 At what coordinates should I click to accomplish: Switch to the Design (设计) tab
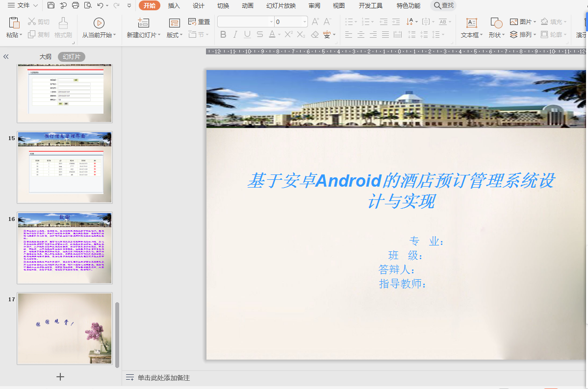coord(199,5)
